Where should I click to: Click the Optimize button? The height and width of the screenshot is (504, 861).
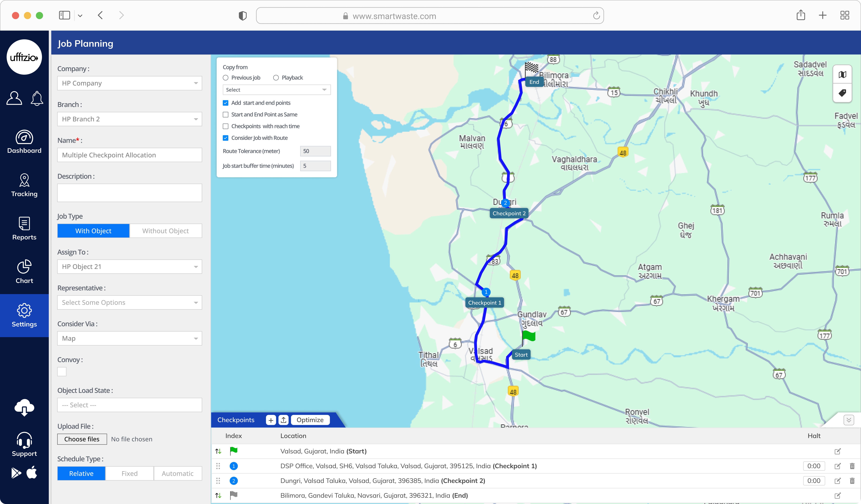coord(310,420)
